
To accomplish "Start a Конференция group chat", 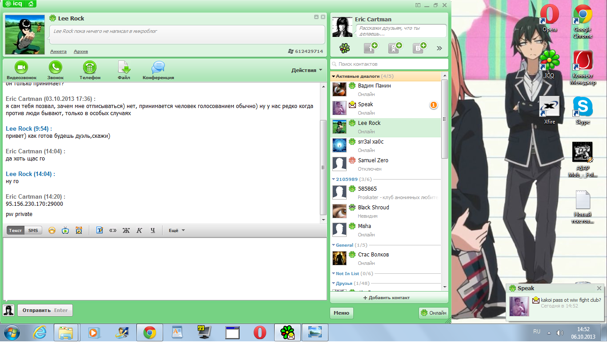I will [x=158, y=68].
